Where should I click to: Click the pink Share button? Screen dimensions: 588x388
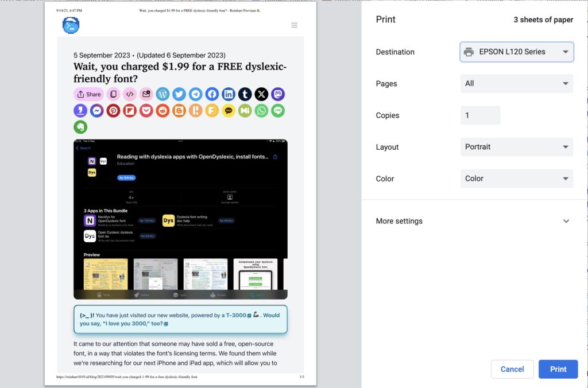(88, 94)
